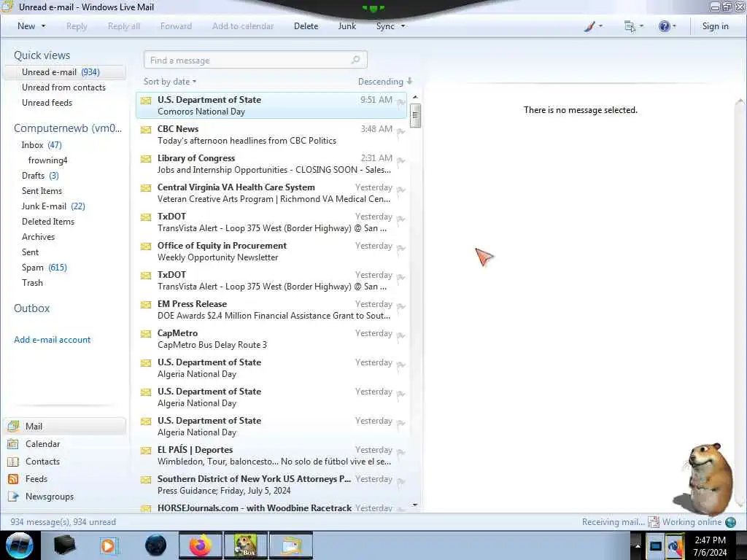Viewport: 747px width, 560px height.
Task: Flag the EL PAÍS Deportes message
Action: click(401, 452)
